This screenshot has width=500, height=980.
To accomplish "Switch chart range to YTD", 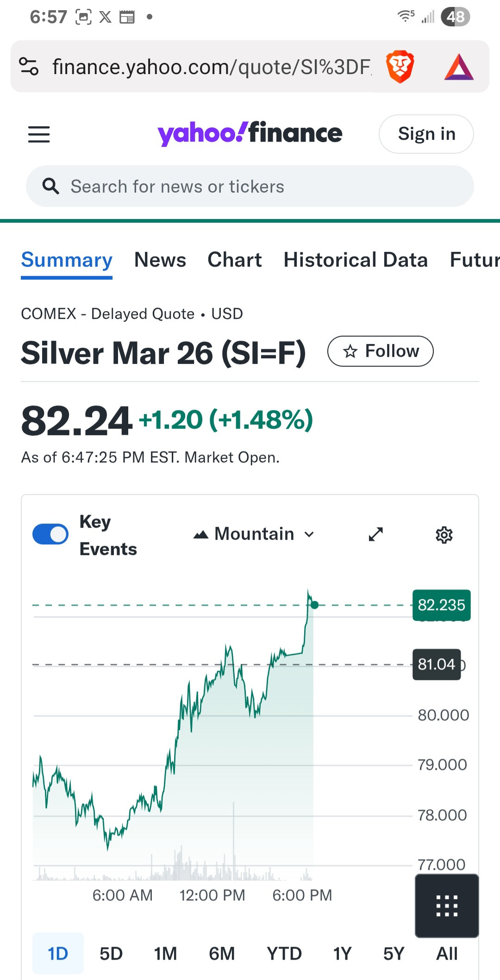I will pyautogui.click(x=284, y=954).
